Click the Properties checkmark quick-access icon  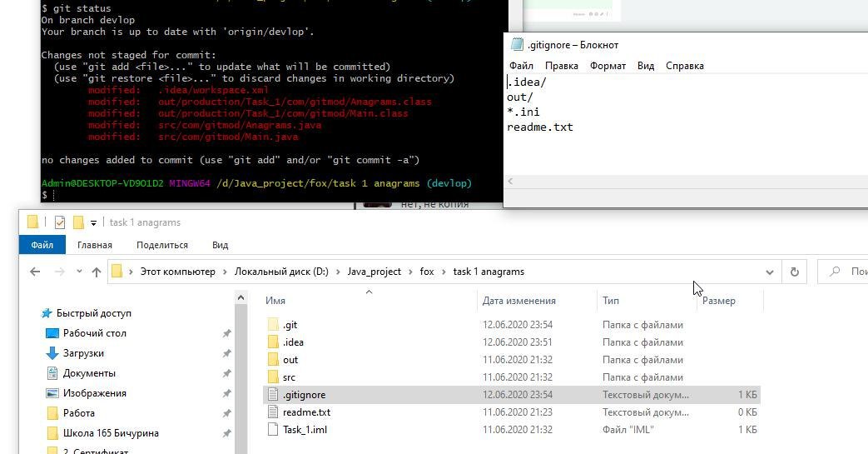tap(60, 223)
